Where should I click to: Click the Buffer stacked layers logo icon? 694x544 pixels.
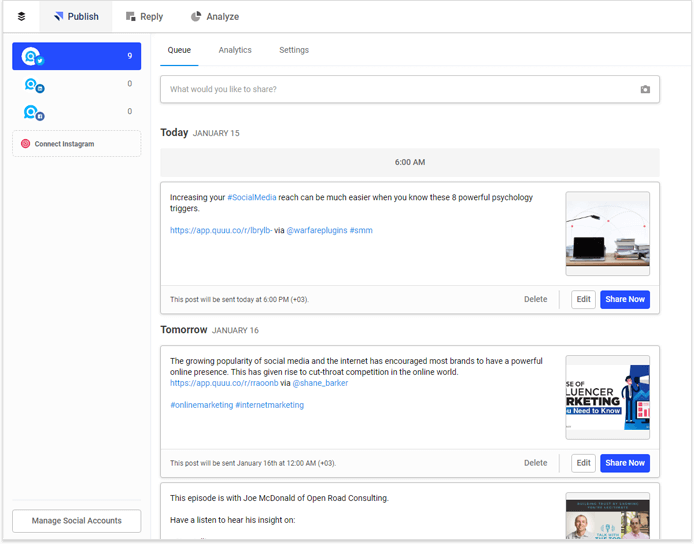(21, 16)
